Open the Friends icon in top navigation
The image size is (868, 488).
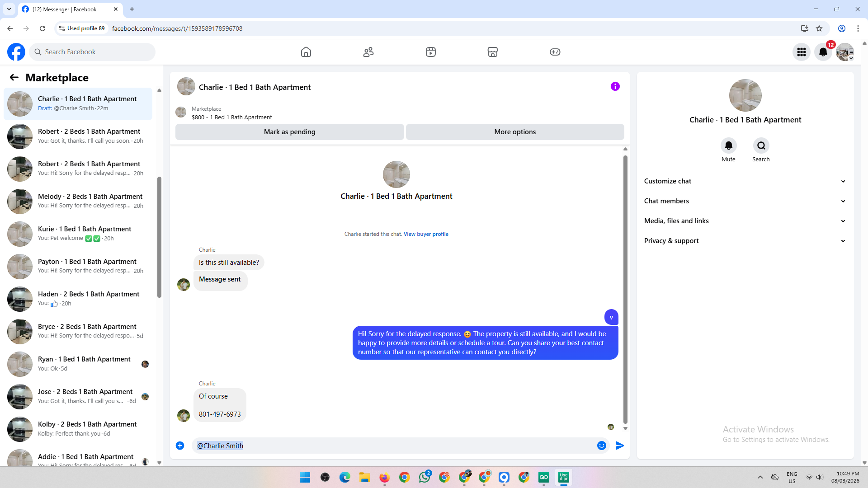click(x=368, y=52)
